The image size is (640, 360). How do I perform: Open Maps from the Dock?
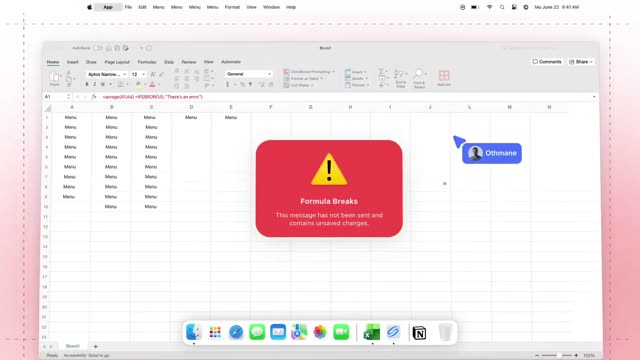pyautogui.click(x=299, y=332)
